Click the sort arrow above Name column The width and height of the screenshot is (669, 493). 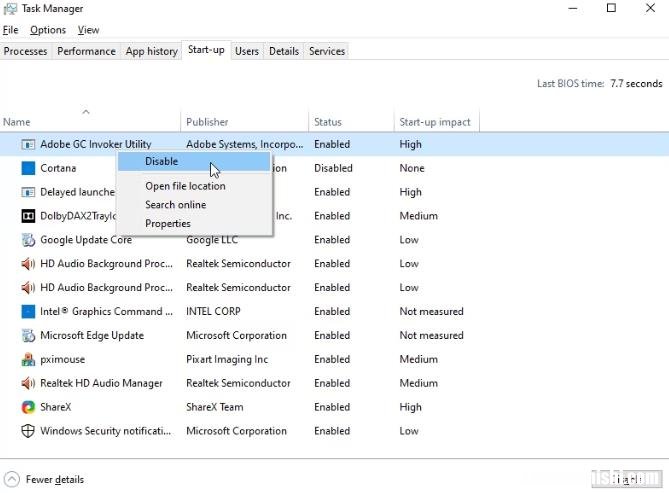click(x=86, y=112)
